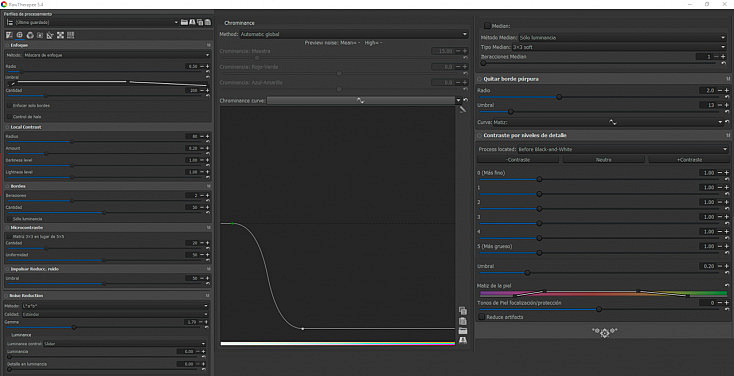Viewport: 734px width, 376px height.
Task: Save the current processing profile
Action: 192,22
